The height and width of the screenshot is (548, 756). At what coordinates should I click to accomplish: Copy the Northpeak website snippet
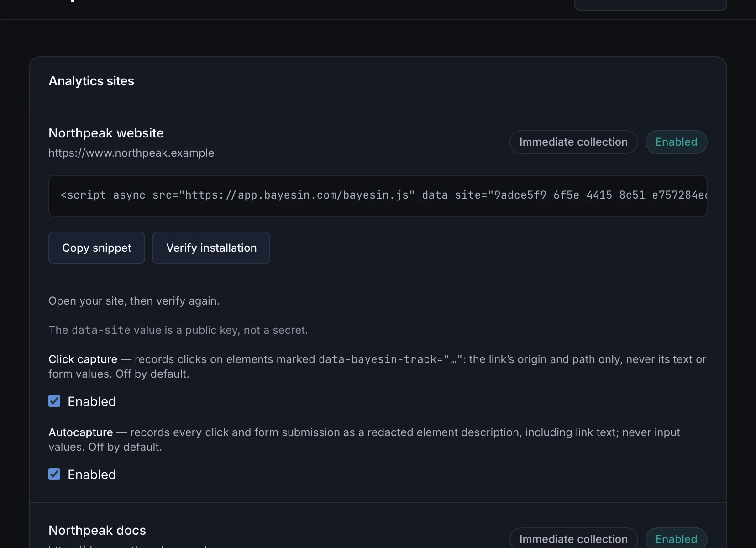[97, 248]
